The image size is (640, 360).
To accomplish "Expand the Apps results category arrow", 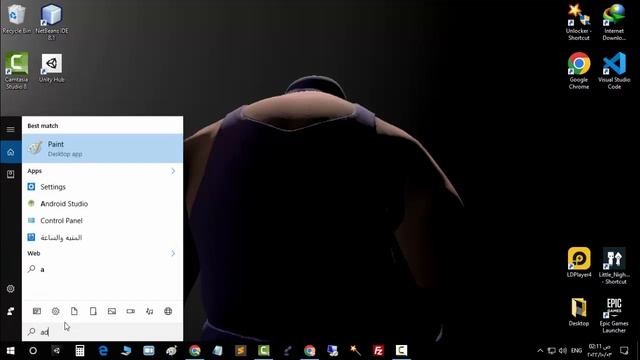I will tap(173, 171).
